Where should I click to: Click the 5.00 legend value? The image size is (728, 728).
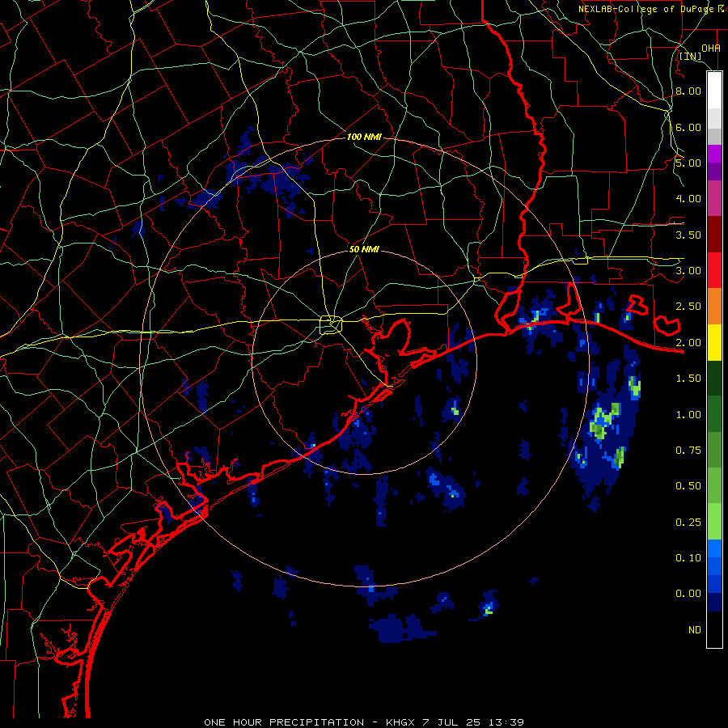pyautogui.click(x=688, y=163)
